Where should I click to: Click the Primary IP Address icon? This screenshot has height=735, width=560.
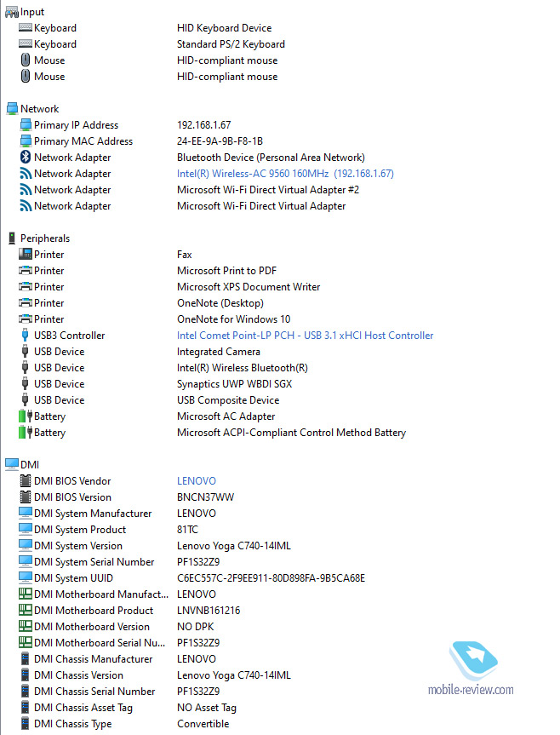coord(26,125)
